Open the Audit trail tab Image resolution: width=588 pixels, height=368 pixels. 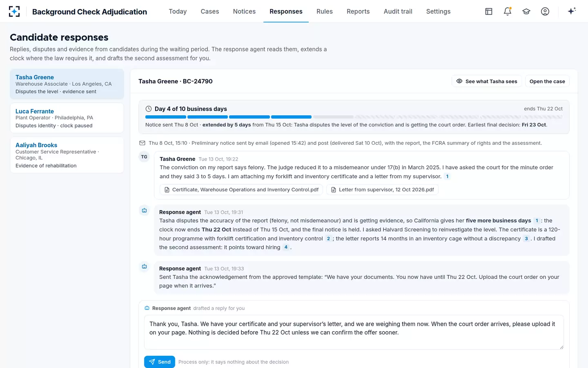(x=398, y=11)
